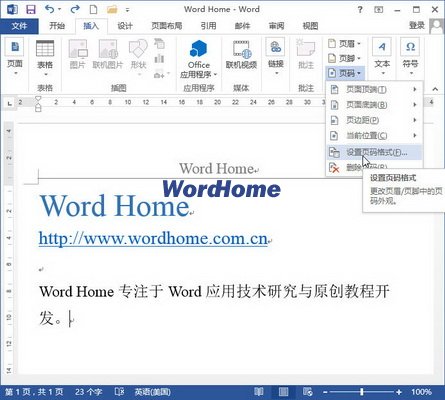
Task: Choose 设置页码格式(F)... menu item
Action: 374,152
